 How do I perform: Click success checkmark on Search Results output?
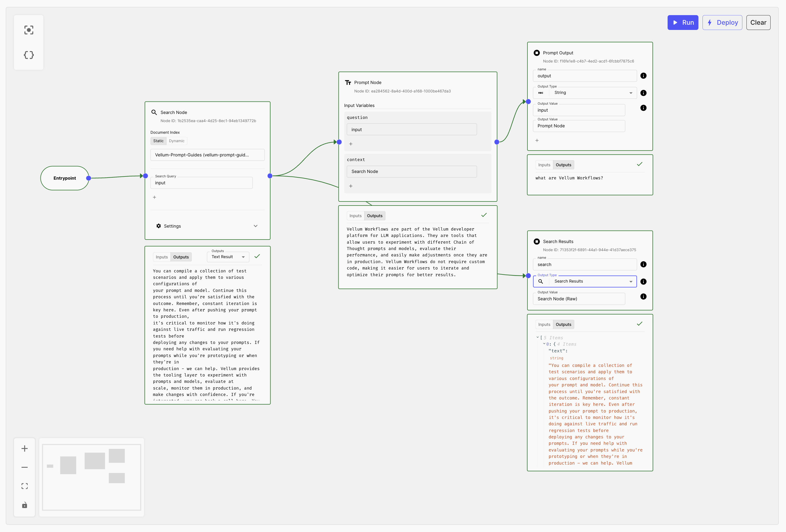pos(640,324)
